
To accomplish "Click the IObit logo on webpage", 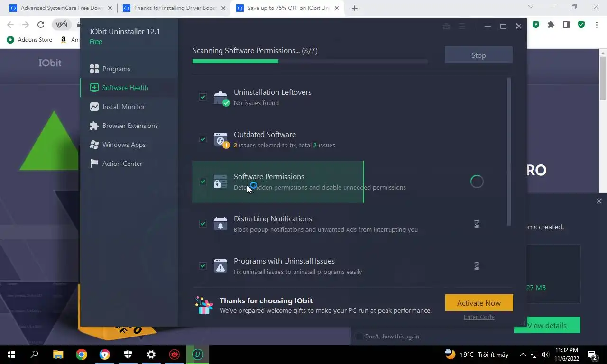I will tap(50, 63).
